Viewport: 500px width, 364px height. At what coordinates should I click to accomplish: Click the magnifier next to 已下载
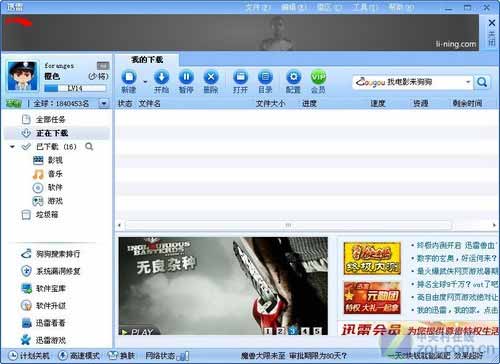tap(89, 146)
